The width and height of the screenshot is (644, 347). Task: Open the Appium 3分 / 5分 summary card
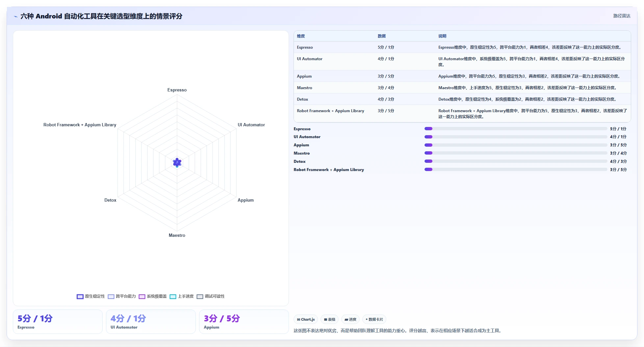244,322
